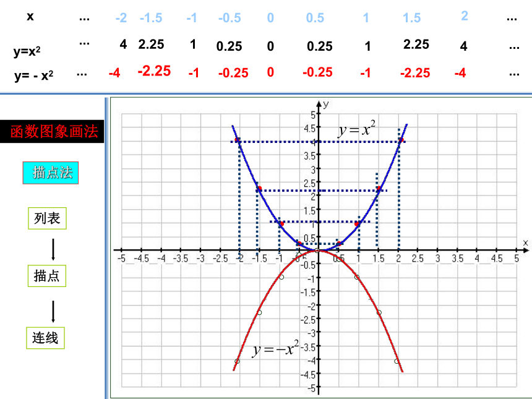Click the table row label y=x²
The height and width of the screenshot is (399, 532).
click(x=27, y=51)
